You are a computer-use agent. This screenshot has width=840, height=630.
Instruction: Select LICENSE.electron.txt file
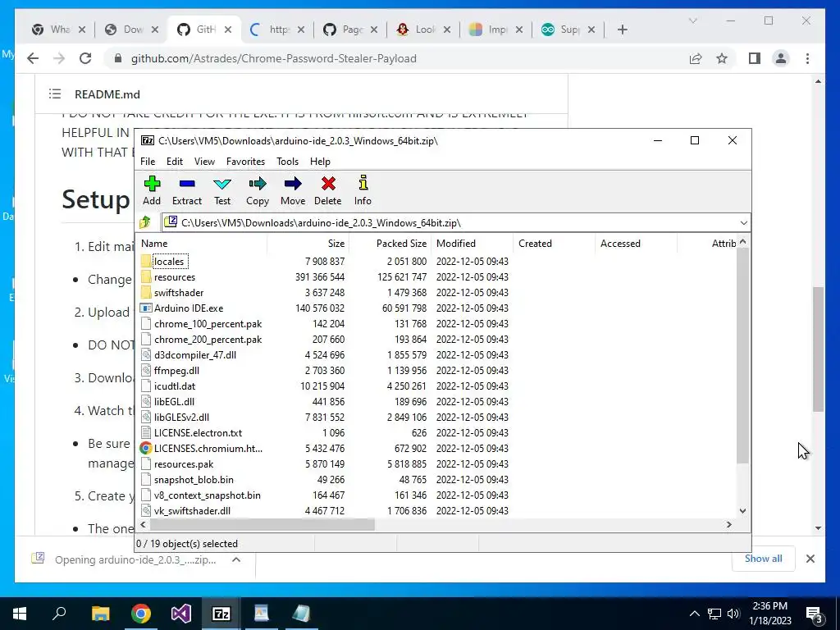point(199,432)
